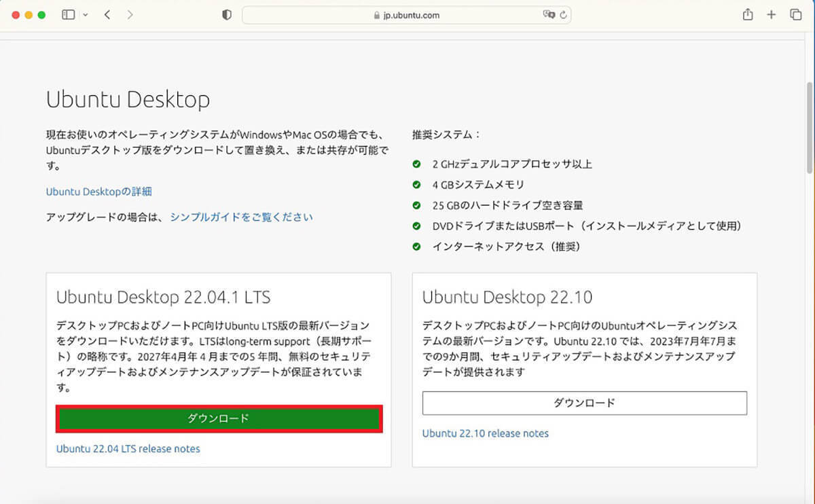The image size is (815, 504).
Task: Open the シンプルガイドをご覧ください link
Action: pyautogui.click(x=241, y=217)
